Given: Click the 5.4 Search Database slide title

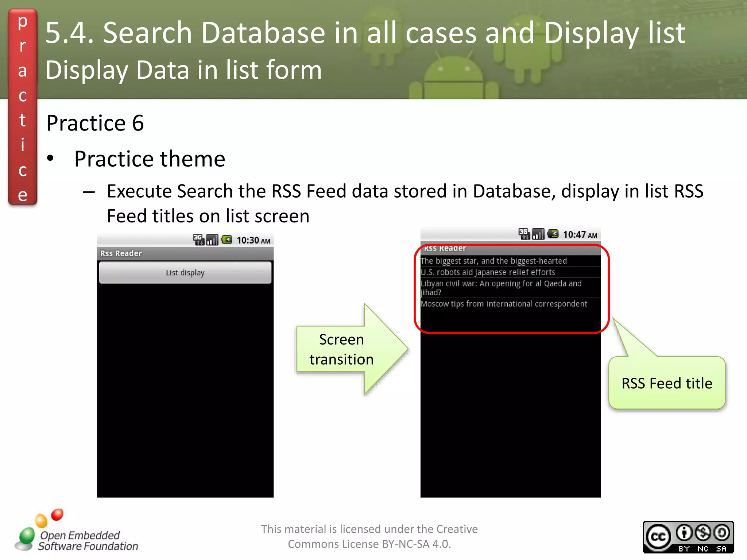Looking at the screenshot, I should [365, 33].
